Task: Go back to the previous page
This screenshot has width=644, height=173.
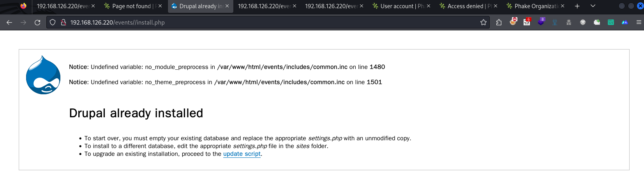Action: 9,23
